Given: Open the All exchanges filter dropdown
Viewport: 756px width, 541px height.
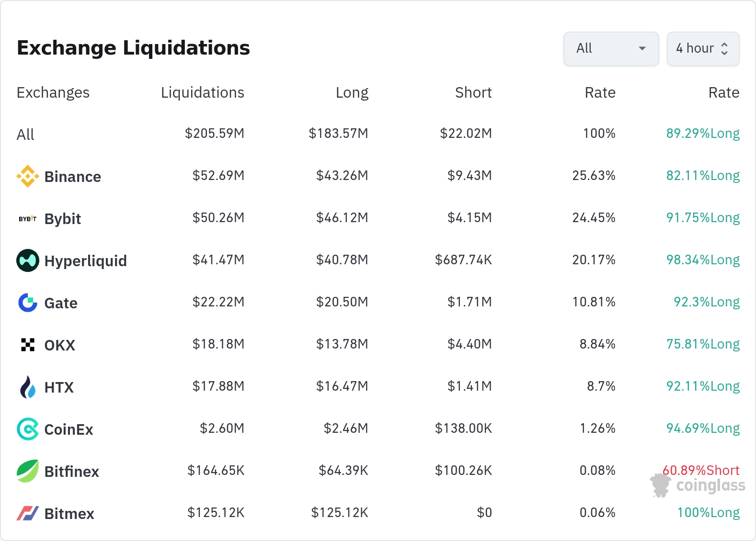Looking at the screenshot, I should (611, 48).
